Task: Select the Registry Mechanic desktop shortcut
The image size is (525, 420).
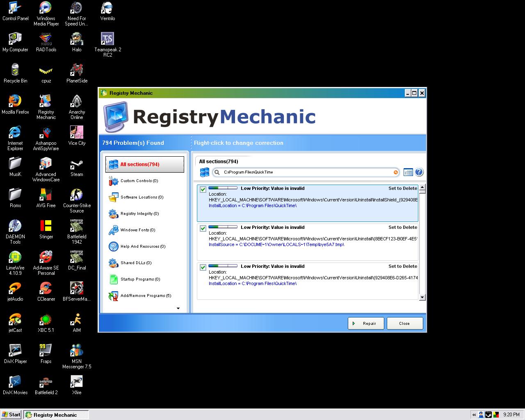Action: pos(46,107)
